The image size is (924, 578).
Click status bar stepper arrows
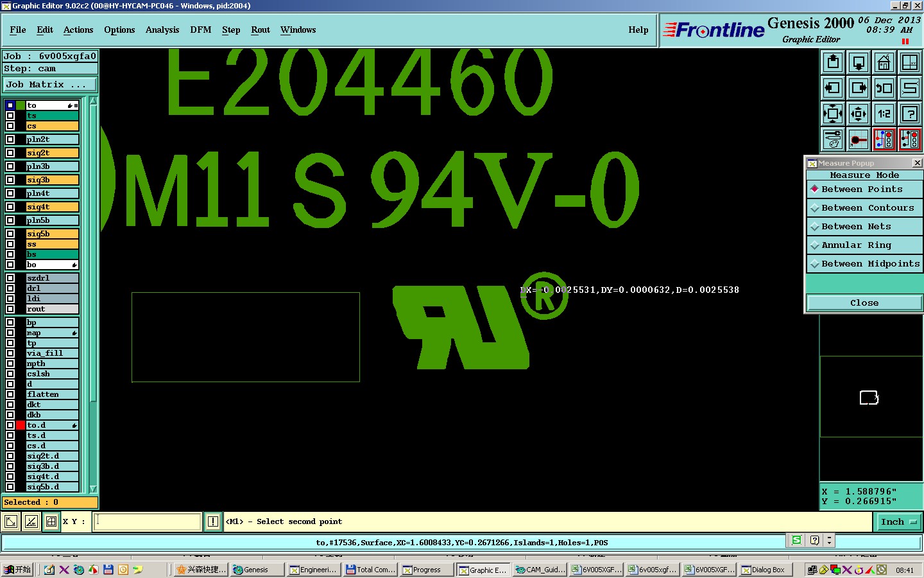tap(830, 541)
